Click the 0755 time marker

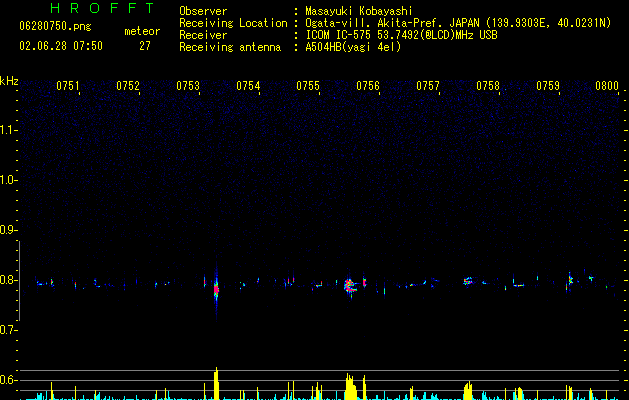[308, 86]
